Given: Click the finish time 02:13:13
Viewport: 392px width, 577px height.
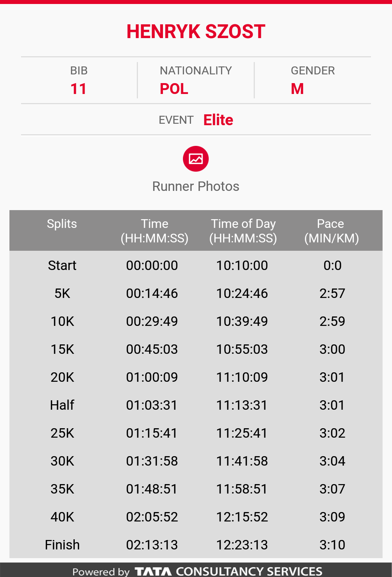Looking at the screenshot, I should (x=152, y=545).
